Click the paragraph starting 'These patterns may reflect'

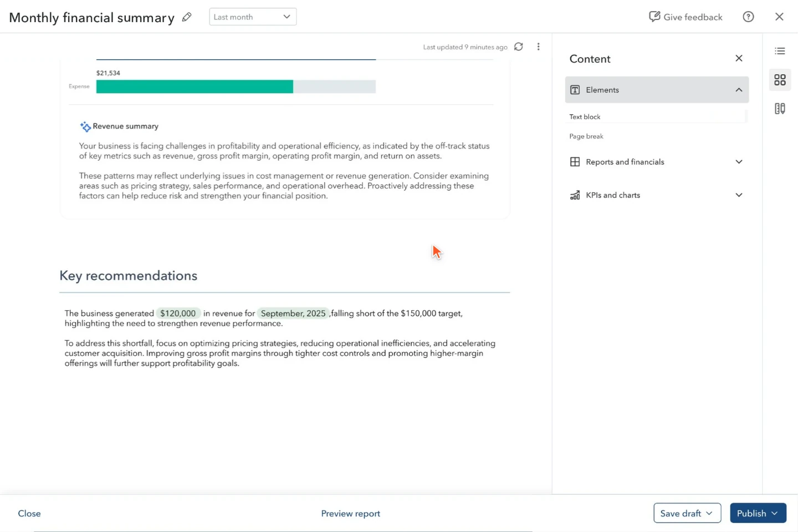point(284,186)
